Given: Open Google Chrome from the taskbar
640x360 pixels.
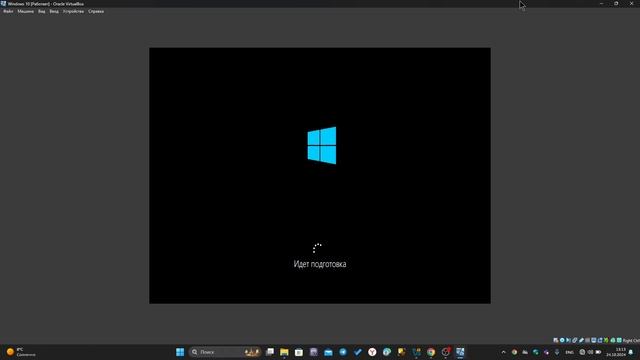Looking at the screenshot, I should [x=431, y=352].
